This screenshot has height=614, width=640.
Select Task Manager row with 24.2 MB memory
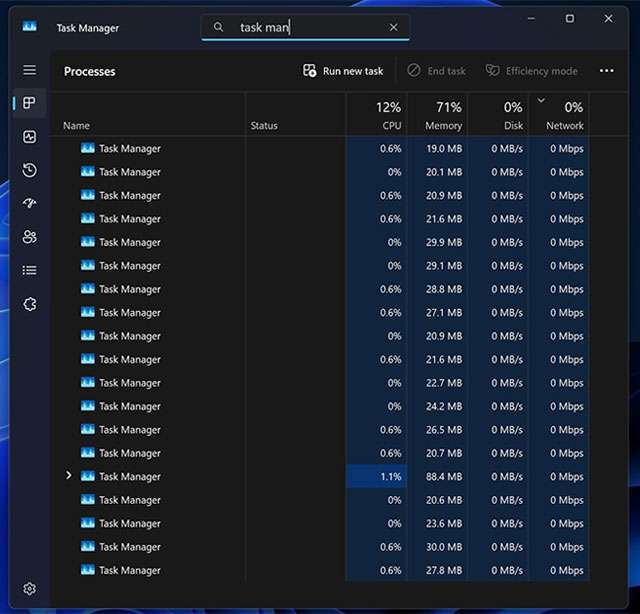322,406
